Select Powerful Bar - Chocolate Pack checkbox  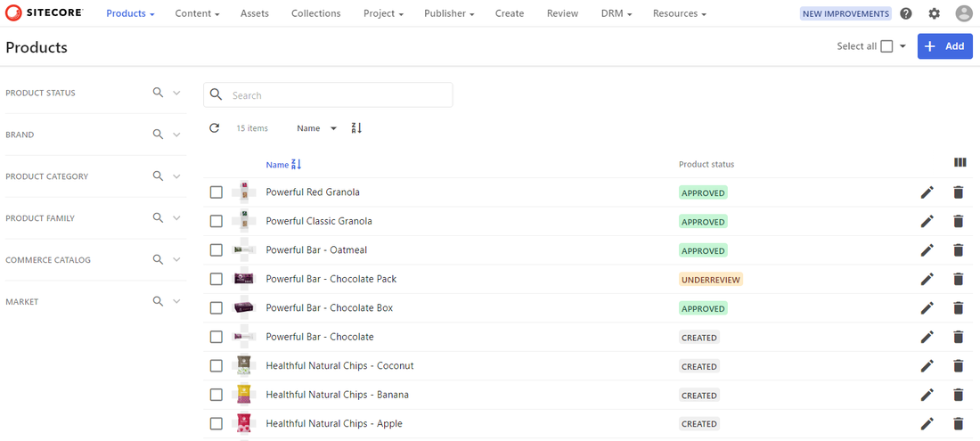point(216,279)
